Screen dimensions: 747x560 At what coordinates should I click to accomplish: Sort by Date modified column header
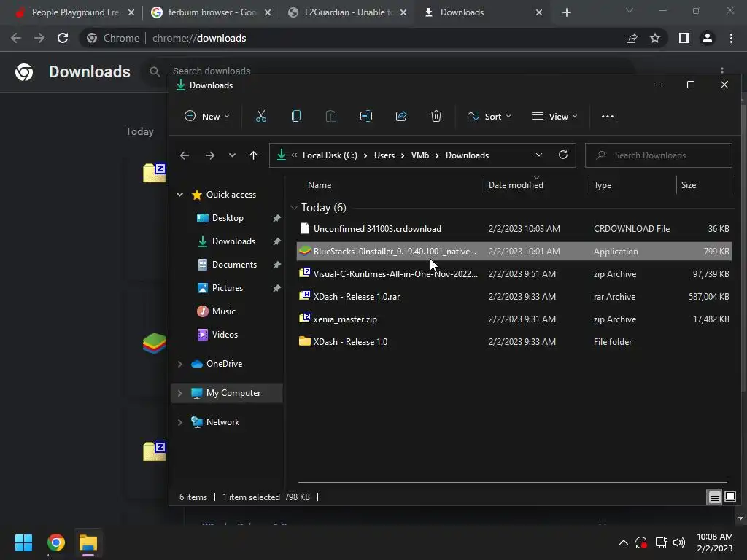tap(516, 184)
